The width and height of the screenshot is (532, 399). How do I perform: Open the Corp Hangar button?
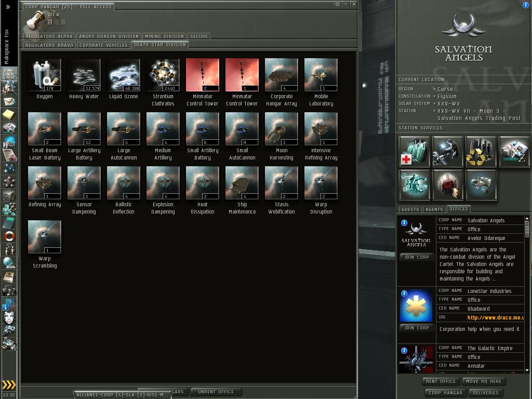coord(445,393)
